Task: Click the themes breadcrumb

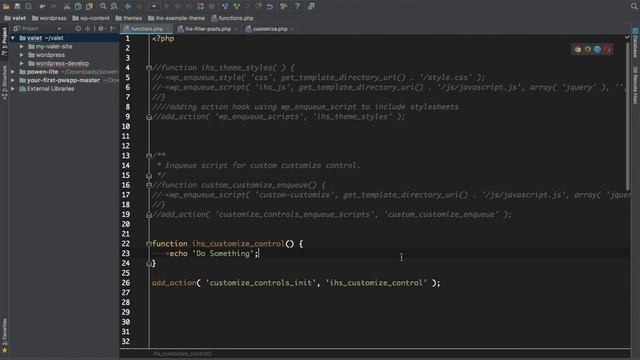Action: tap(129, 18)
